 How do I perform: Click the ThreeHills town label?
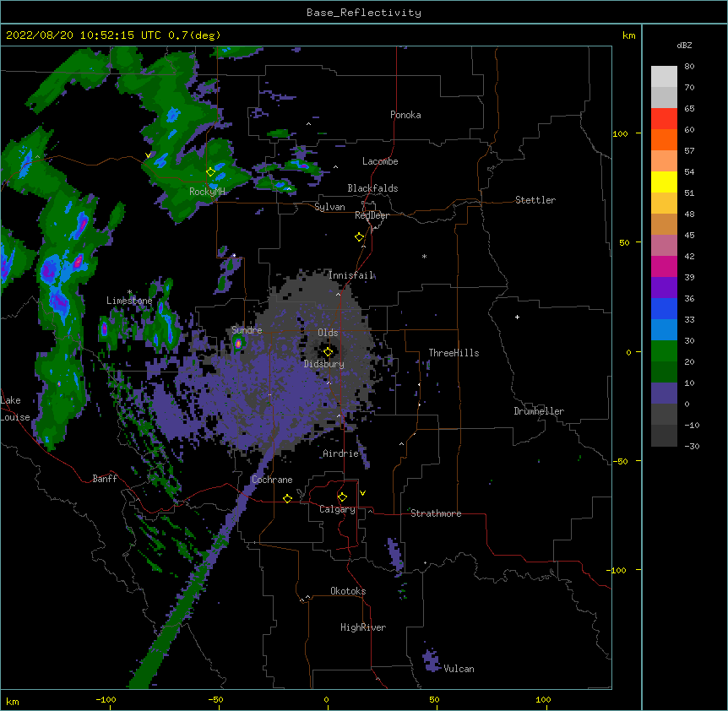click(x=454, y=353)
